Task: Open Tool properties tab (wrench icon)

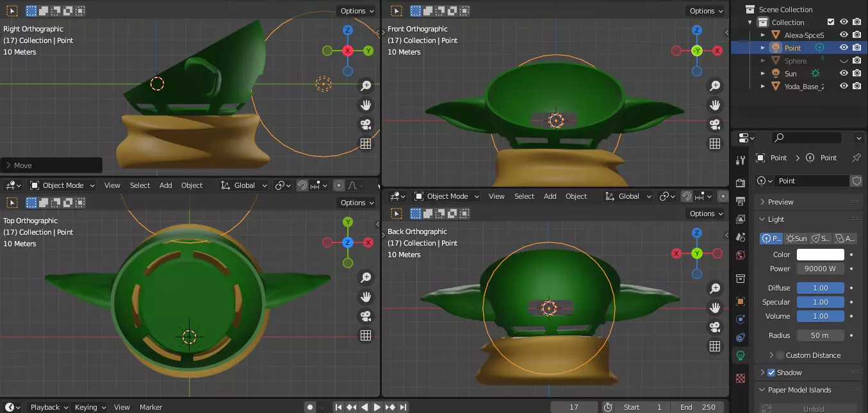Action: (741, 160)
